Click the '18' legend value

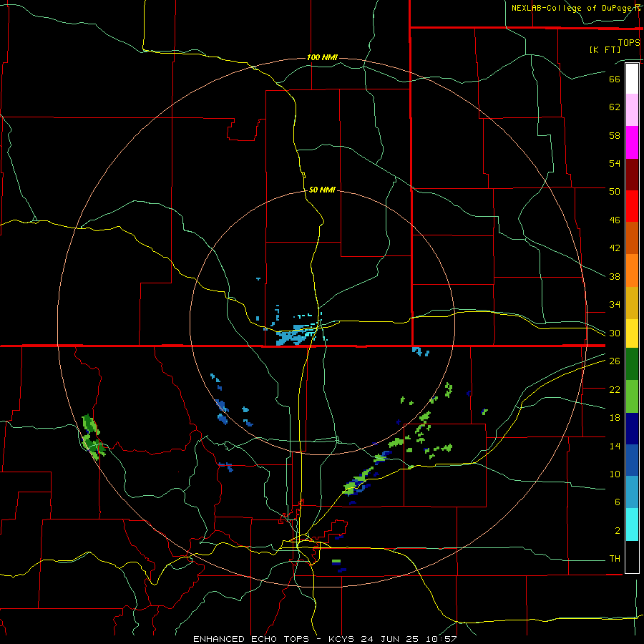click(615, 418)
